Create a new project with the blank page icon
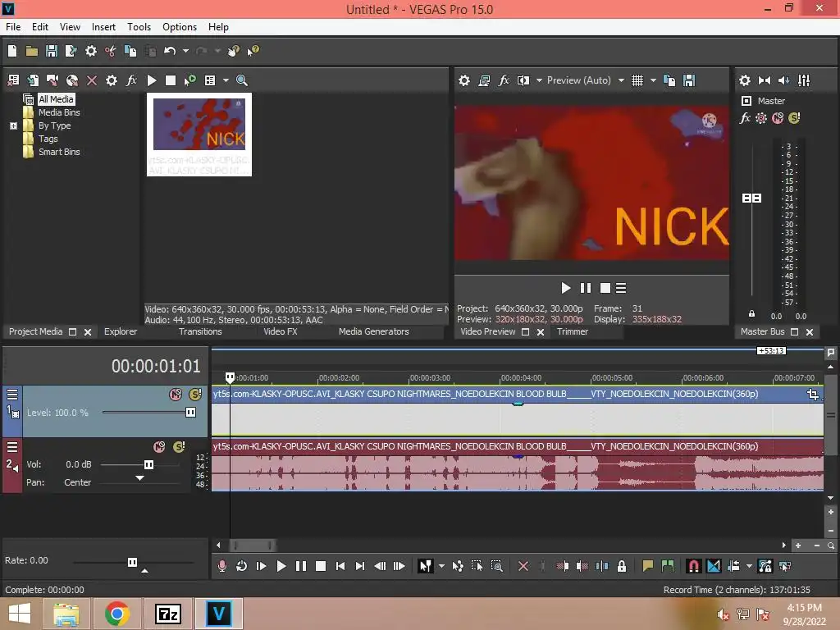 (12, 51)
